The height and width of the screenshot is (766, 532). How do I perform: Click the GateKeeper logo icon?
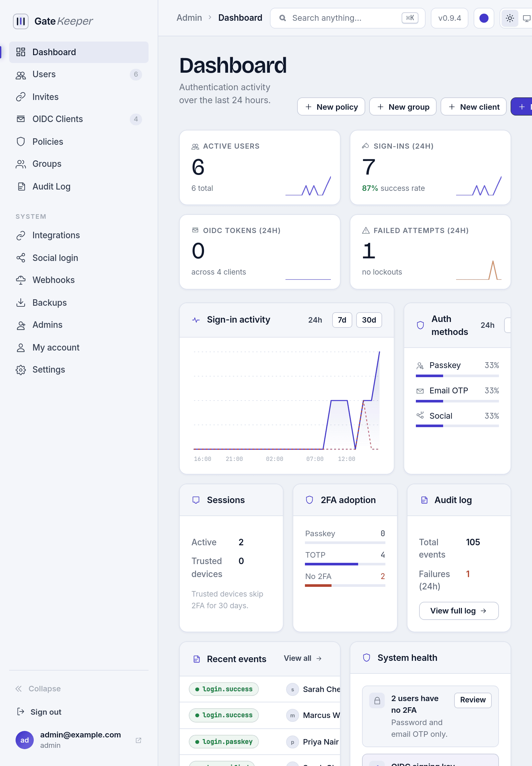21,21
